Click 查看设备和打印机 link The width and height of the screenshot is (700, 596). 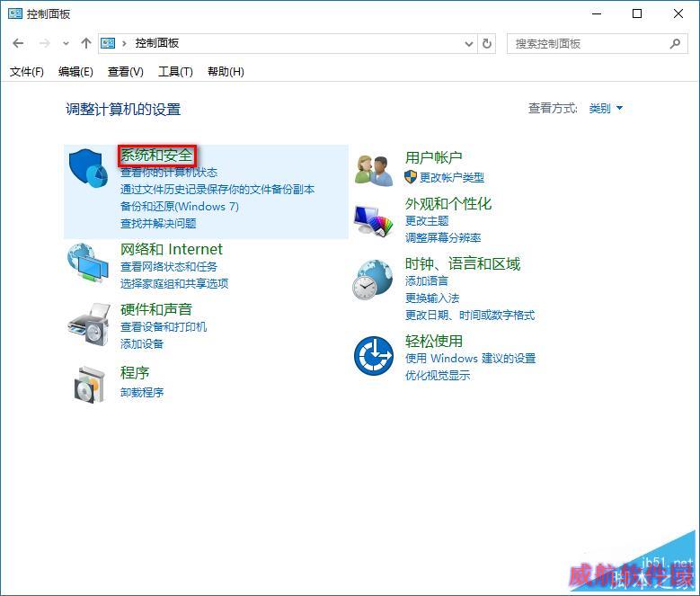(164, 327)
